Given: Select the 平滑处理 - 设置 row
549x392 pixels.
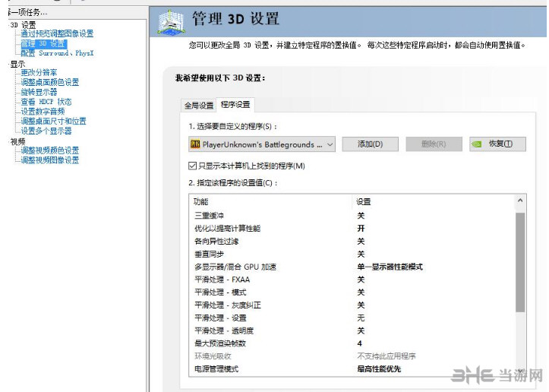Looking at the screenshot, I should [352, 318].
